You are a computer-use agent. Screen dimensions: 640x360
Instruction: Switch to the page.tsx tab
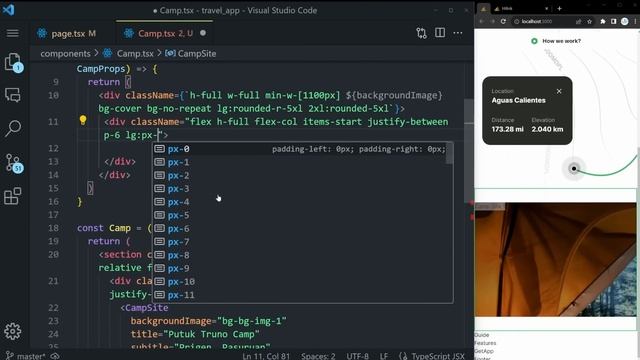point(67,33)
